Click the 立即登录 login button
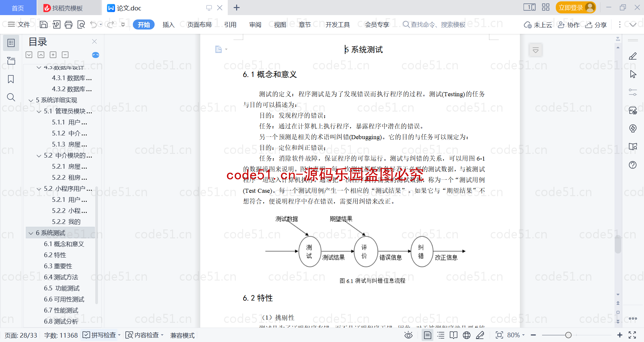 point(576,7)
